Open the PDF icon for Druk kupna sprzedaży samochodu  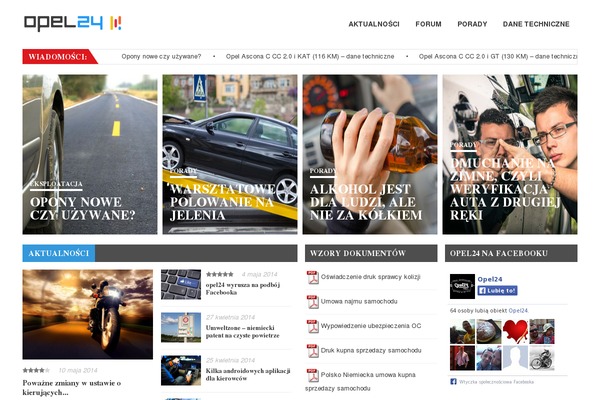tap(313, 351)
